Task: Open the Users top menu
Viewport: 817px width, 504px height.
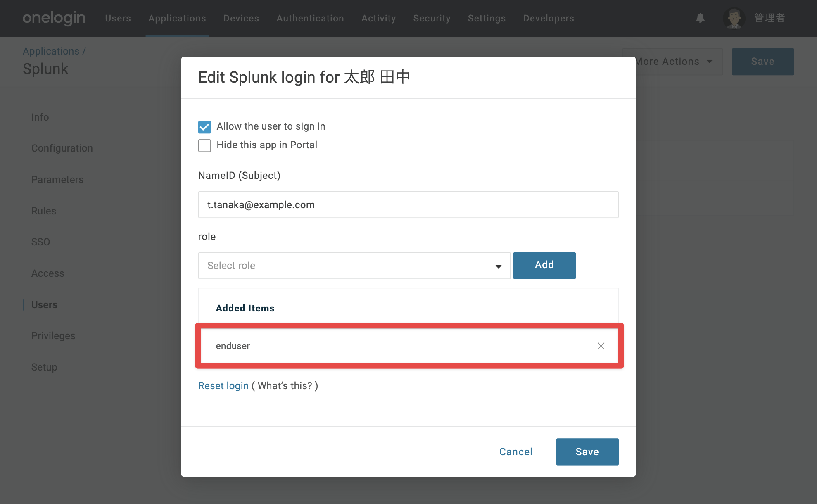Action: coord(118,18)
